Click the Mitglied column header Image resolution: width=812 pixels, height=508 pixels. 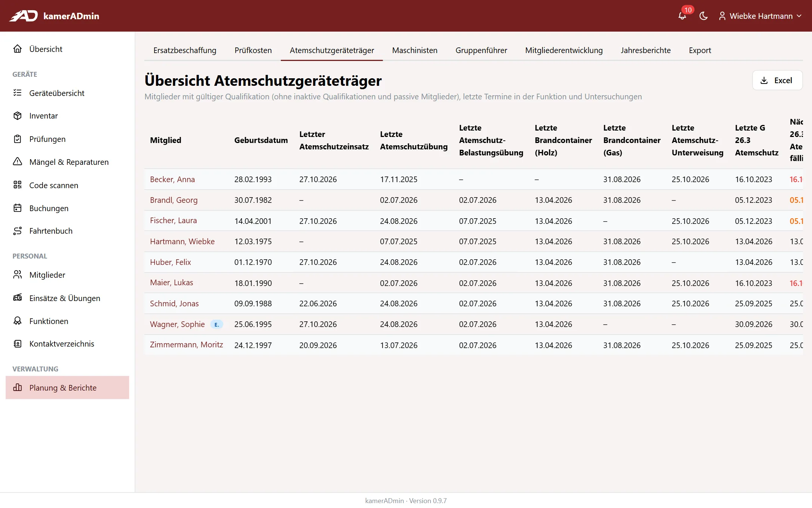pos(165,140)
